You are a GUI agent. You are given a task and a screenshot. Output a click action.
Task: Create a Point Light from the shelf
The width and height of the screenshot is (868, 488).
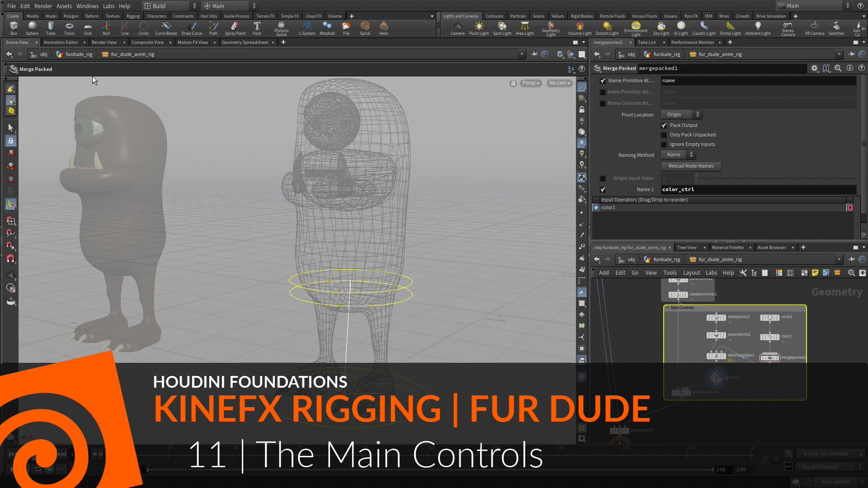[x=478, y=28]
